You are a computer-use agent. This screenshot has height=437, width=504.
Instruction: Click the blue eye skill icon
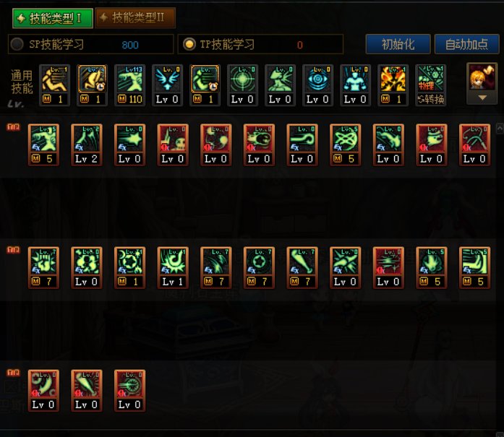click(x=318, y=85)
